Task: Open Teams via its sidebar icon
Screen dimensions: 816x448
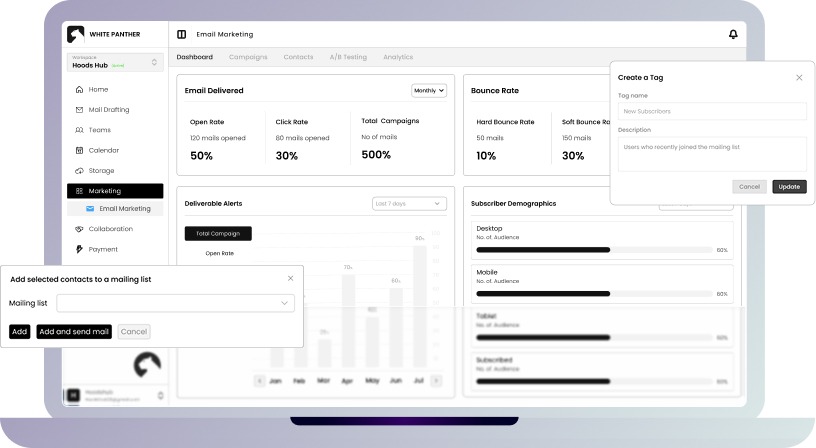Action: pos(79,130)
